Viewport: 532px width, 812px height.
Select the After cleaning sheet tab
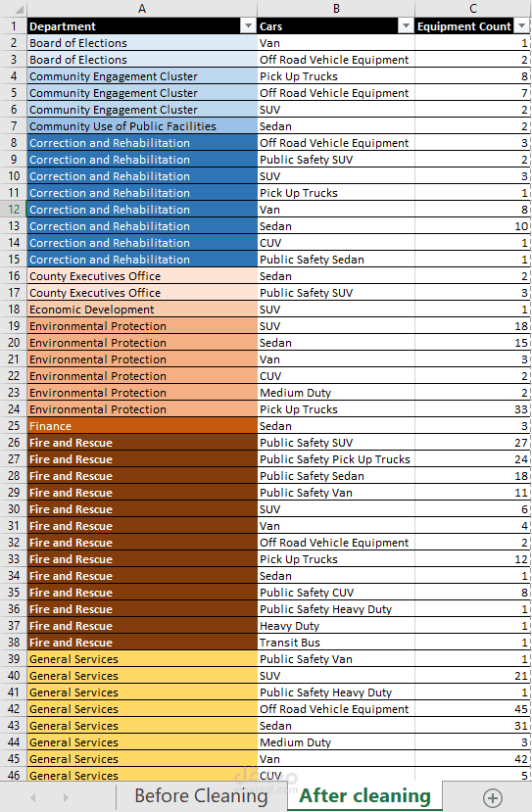pos(364,796)
